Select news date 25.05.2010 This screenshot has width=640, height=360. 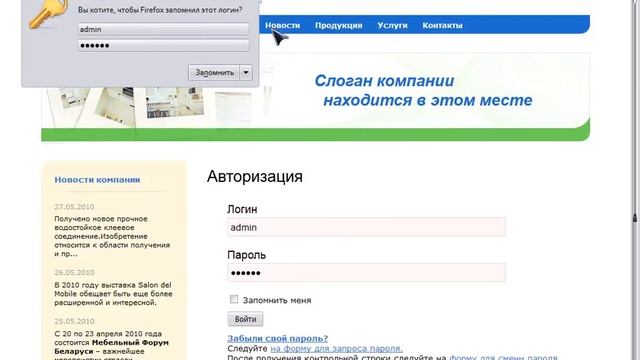coord(74,321)
